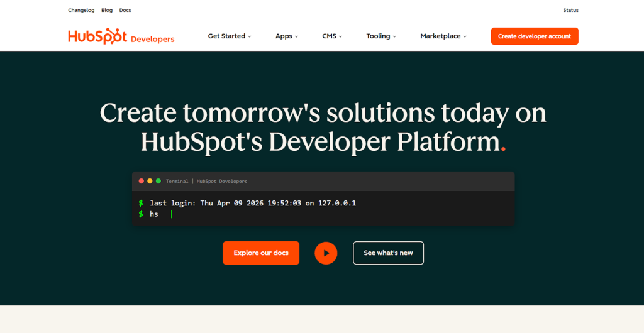Click Create developer account button

535,36
